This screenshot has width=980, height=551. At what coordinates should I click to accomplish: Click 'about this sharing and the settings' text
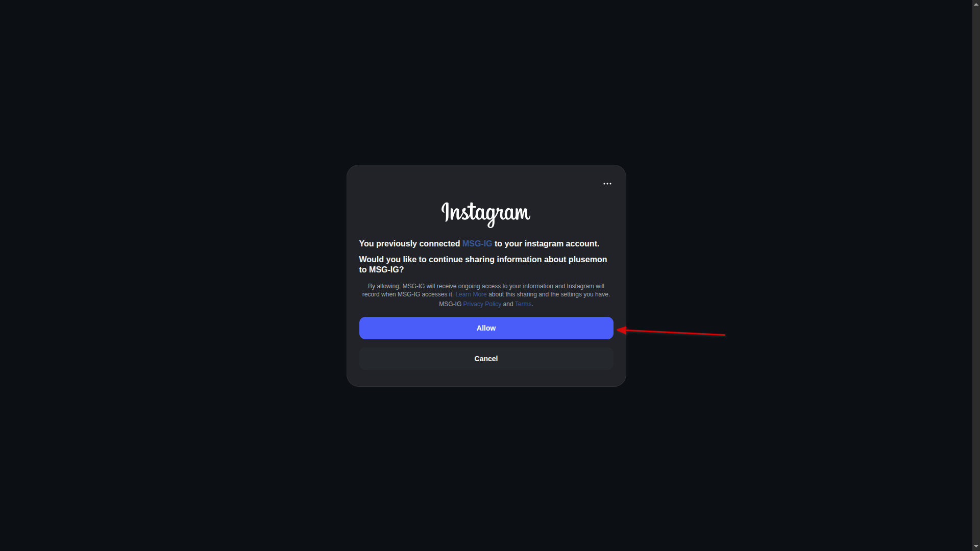[x=549, y=294]
